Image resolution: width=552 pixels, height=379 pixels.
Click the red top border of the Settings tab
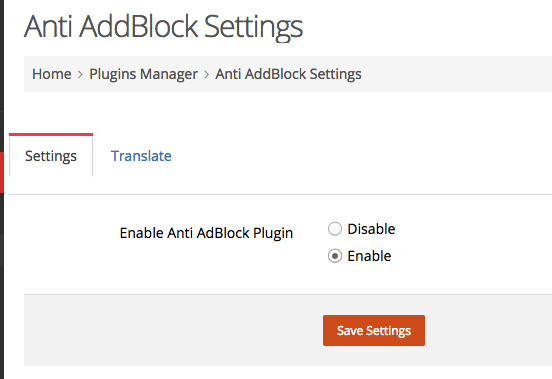tap(51, 134)
